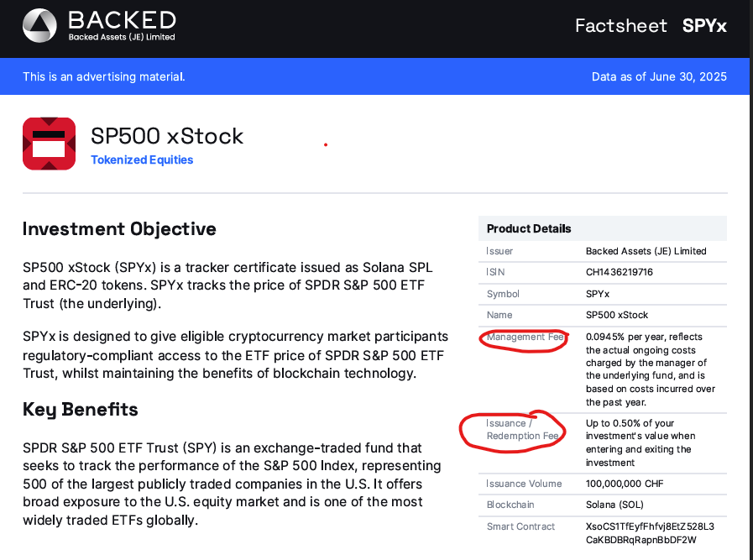This screenshot has height=560, width=753.
Task: Click 'This is an advertising material.' notice
Action: (104, 77)
